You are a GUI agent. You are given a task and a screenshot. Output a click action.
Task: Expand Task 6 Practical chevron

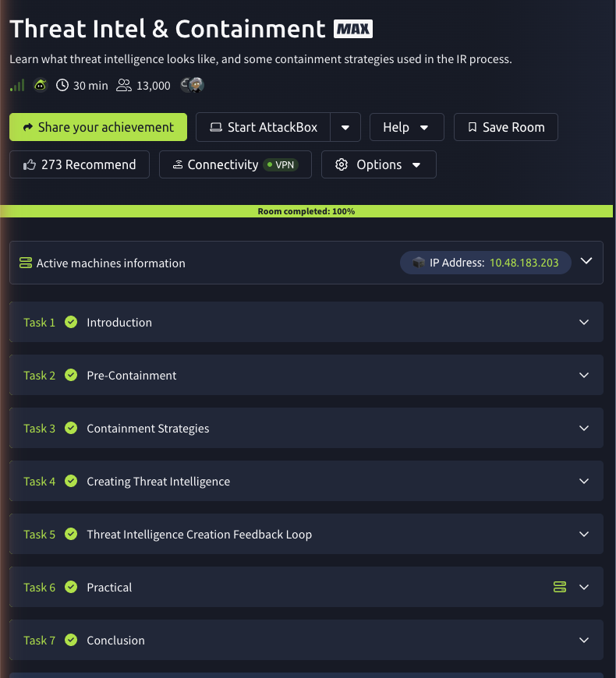click(584, 587)
